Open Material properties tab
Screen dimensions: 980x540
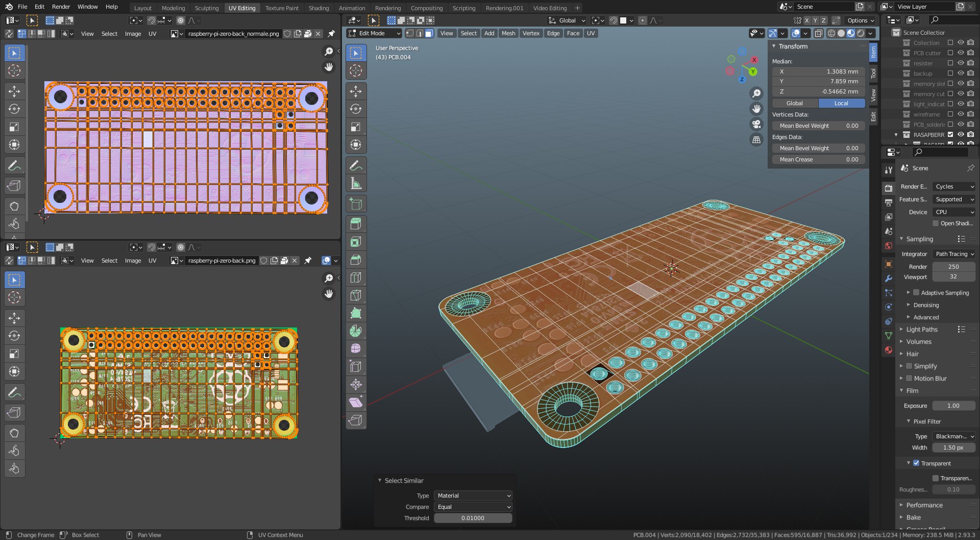pos(889,350)
